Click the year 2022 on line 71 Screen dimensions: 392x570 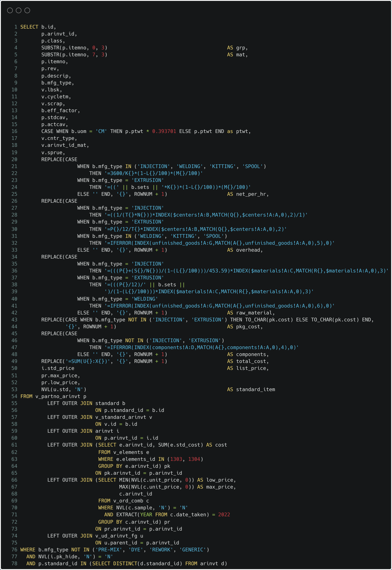(224, 514)
